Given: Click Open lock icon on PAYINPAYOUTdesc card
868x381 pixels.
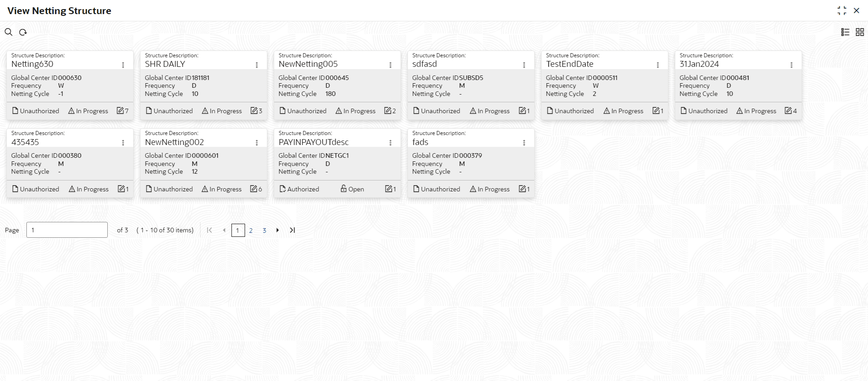Looking at the screenshot, I should [344, 189].
